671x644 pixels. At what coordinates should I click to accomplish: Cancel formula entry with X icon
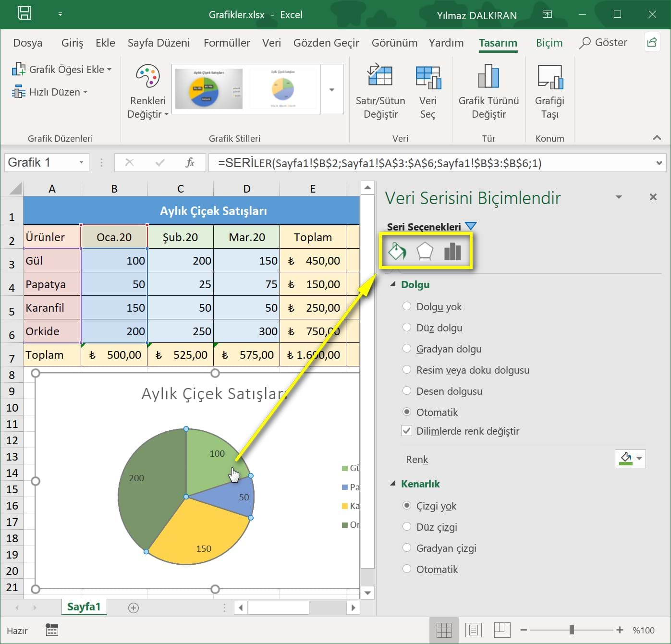pos(129,162)
